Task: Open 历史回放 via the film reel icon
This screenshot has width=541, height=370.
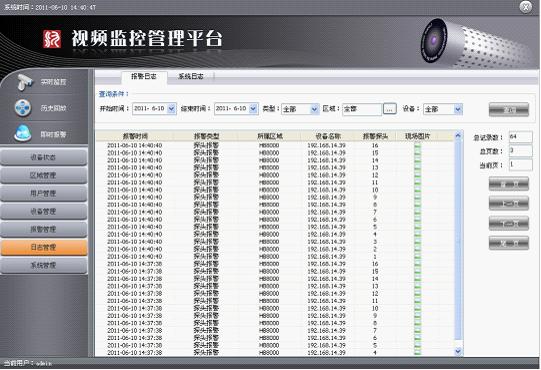Action: point(23,108)
